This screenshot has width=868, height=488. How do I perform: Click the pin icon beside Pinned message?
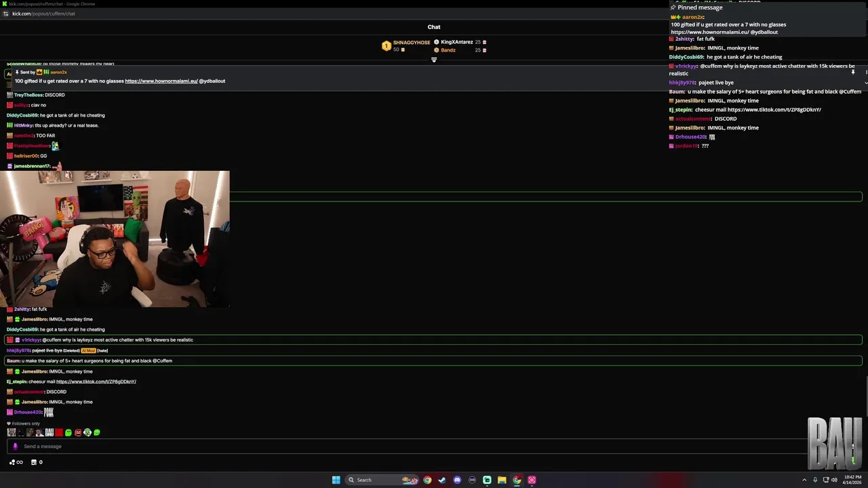[x=673, y=7]
